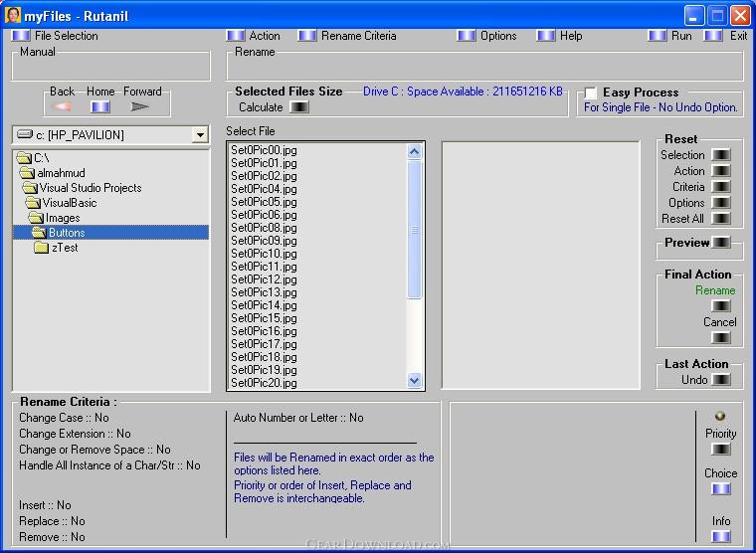Select file Set0Pic09.jpg

(264, 241)
